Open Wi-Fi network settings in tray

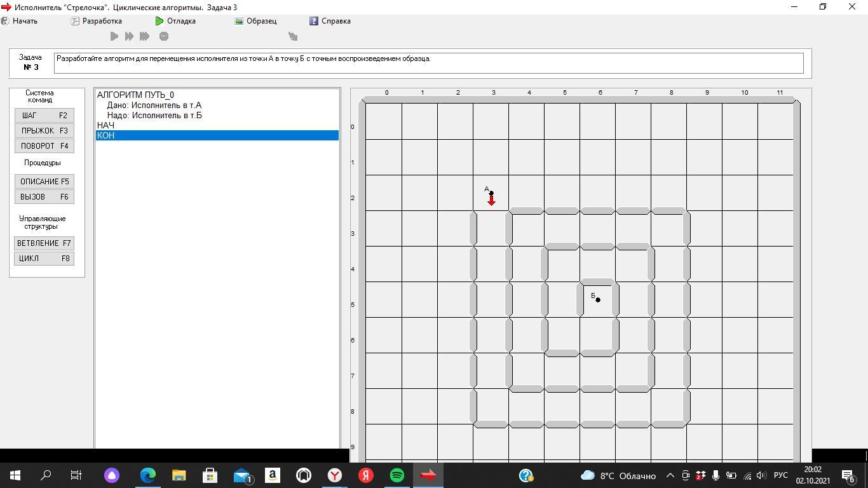coord(747,475)
